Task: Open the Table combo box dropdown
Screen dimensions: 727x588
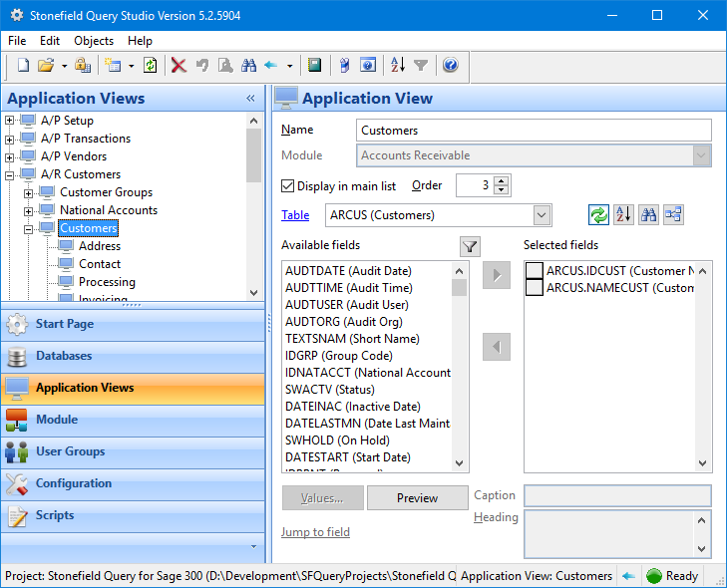Action: coord(542,215)
